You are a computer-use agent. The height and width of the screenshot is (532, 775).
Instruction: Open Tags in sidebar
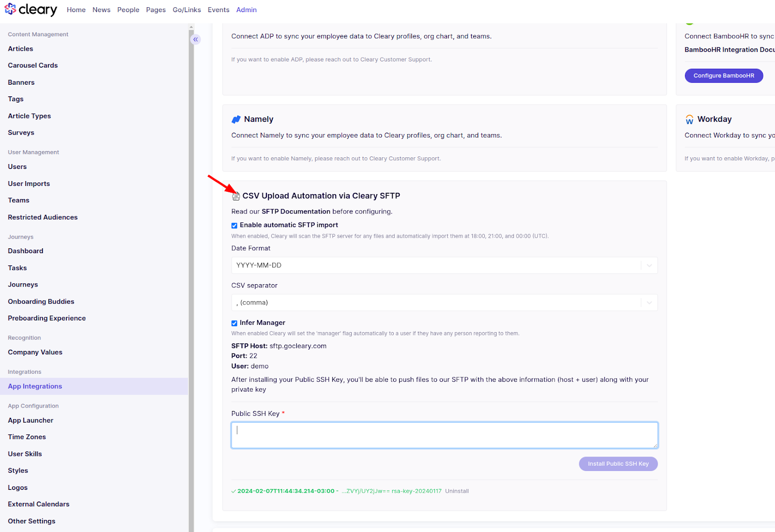click(x=15, y=99)
